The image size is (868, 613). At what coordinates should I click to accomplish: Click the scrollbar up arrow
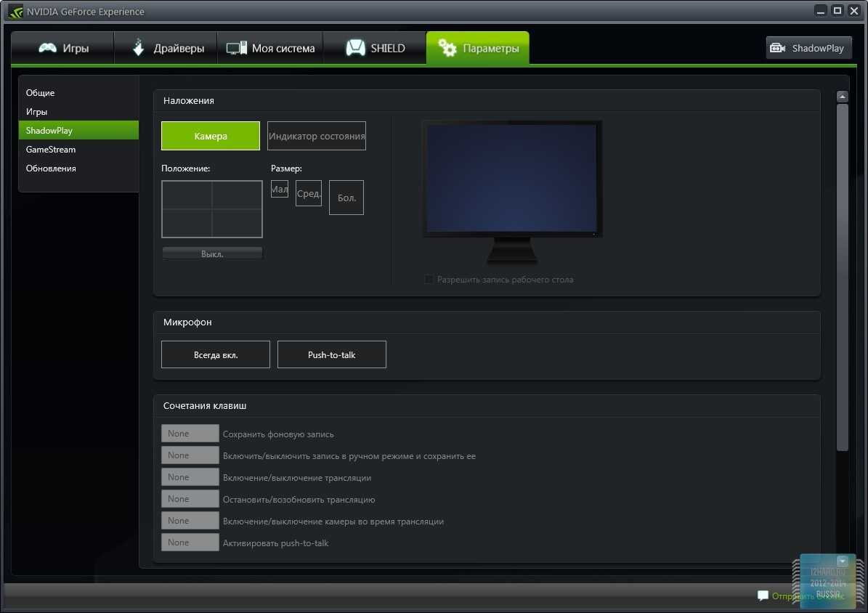(843, 97)
